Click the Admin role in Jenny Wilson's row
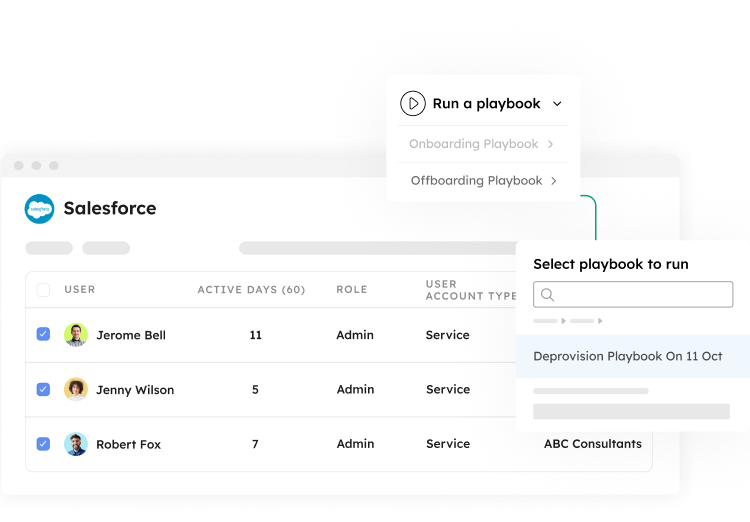The image size is (750, 522). (355, 389)
